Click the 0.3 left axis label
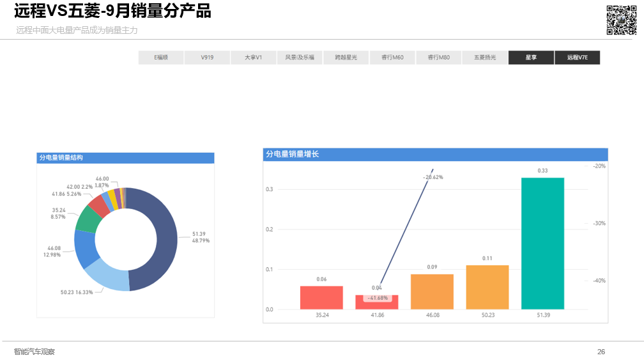644x360 pixels. tap(270, 189)
